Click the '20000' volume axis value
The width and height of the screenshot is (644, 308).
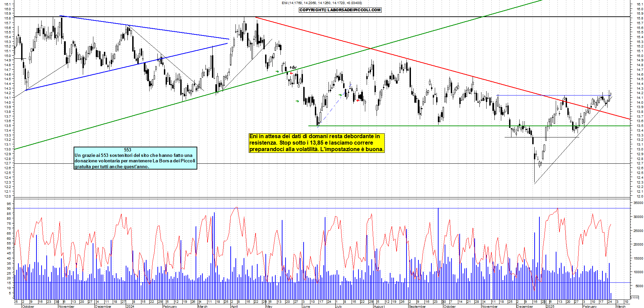click(638, 244)
